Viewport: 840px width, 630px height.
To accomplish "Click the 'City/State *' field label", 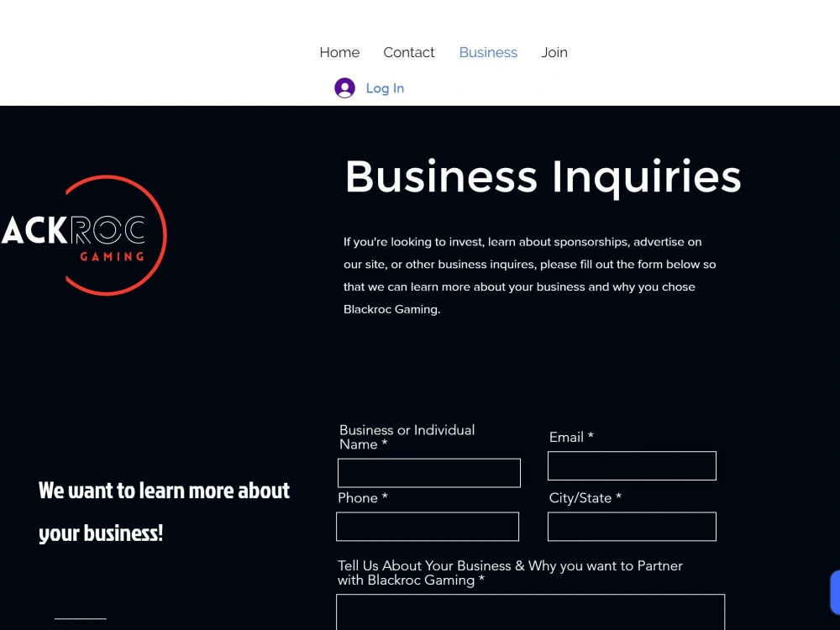I will point(585,498).
